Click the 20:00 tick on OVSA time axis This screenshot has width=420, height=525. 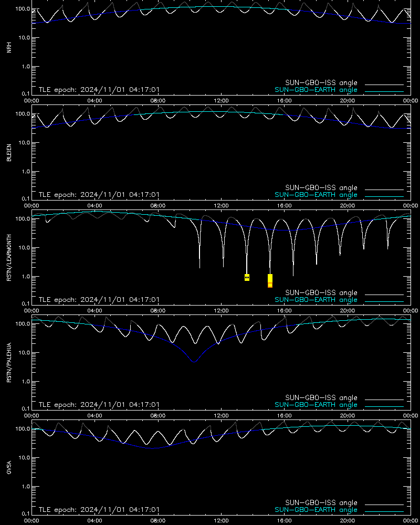[x=348, y=521]
